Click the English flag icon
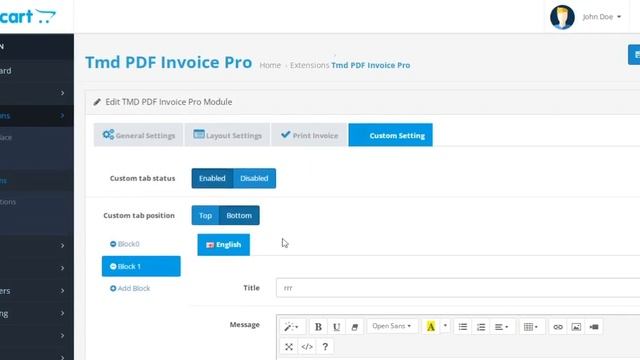This screenshot has height=360, width=640. tap(210, 245)
